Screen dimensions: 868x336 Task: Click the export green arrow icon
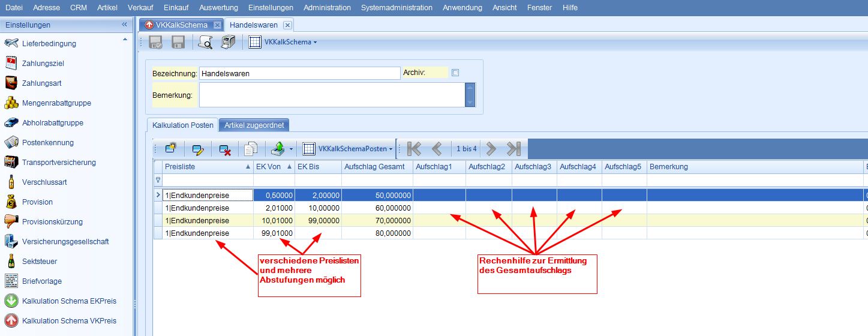point(278,148)
